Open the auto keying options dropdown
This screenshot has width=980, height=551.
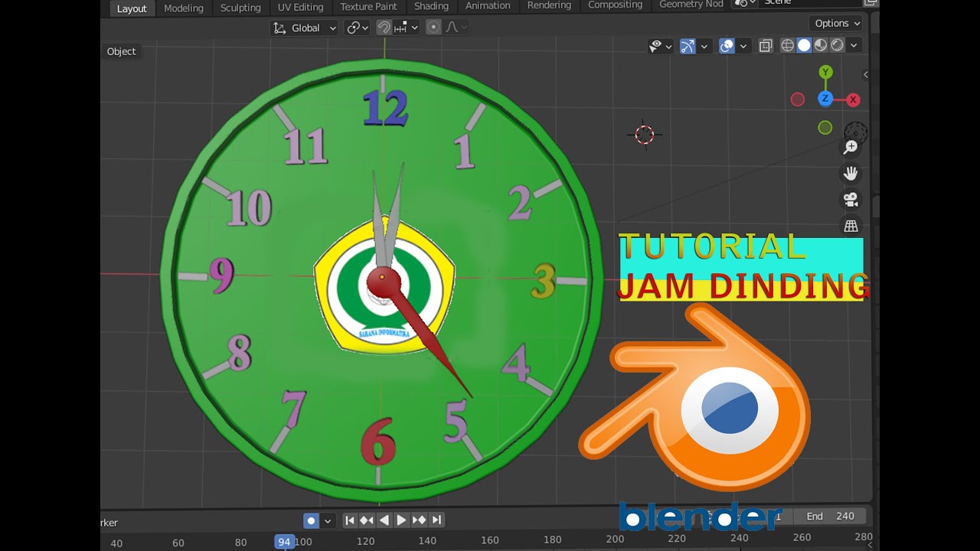(x=328, y=521)
